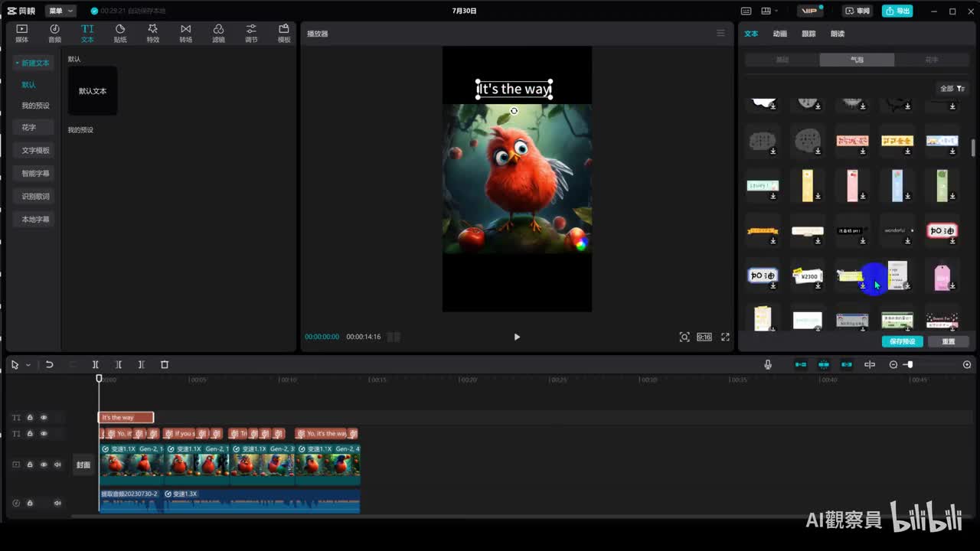Screen dimensions: 980x551
Task: Hide the top text track with eye icon
Action: coord(44,418)
